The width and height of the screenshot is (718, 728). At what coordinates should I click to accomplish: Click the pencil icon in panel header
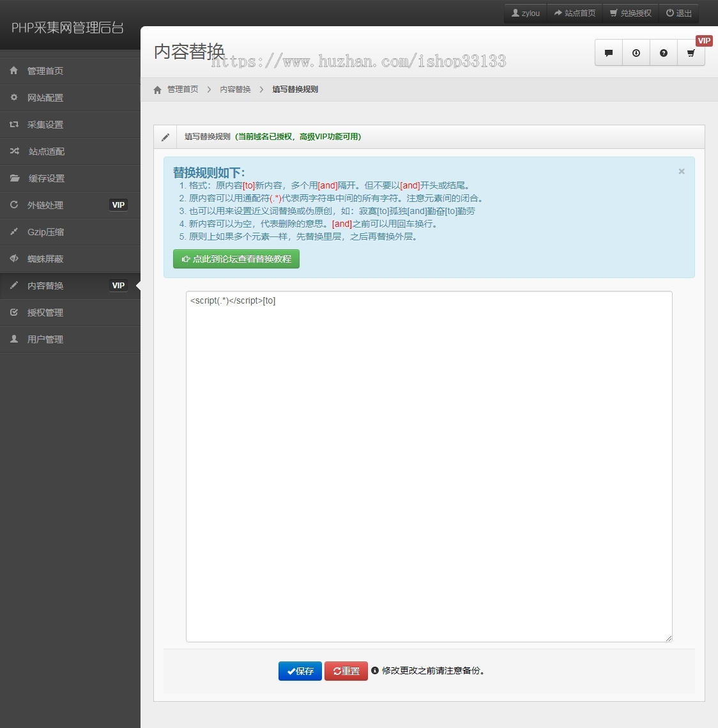tap(165, 137)
